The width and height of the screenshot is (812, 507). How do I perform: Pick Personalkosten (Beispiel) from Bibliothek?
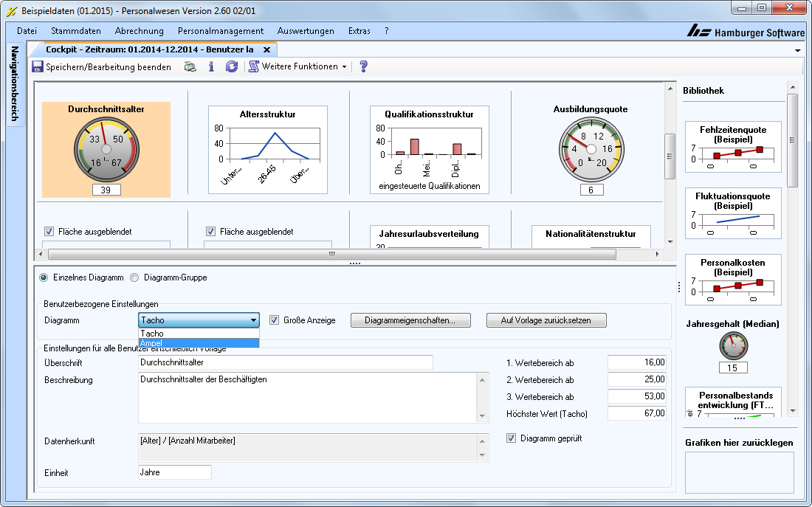pyautogui.click(x=733, y=280)
